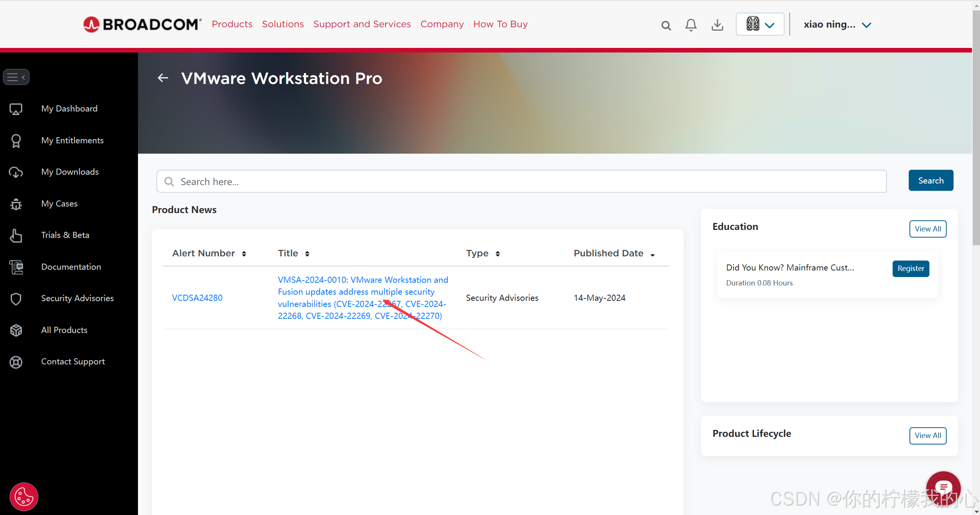Click the Trials & Beta hand icon

[x=16, y=236]
